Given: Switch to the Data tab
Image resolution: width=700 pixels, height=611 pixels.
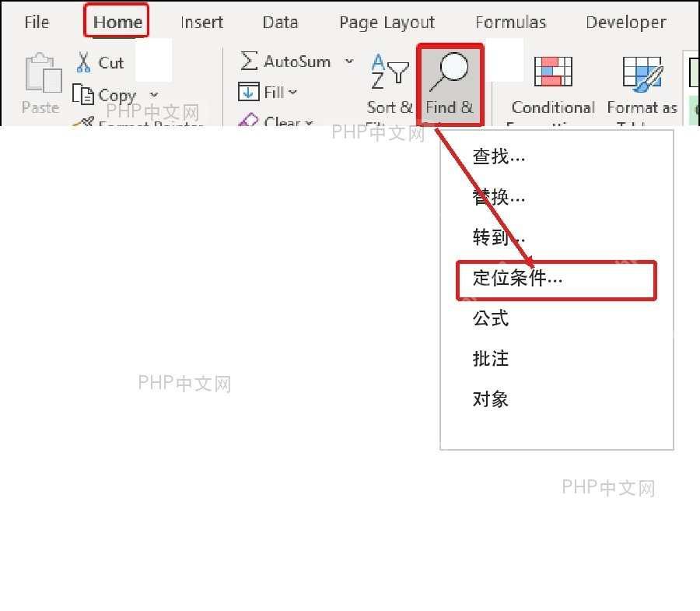Looking at the screenshot, I should click(x=280, y=22).
